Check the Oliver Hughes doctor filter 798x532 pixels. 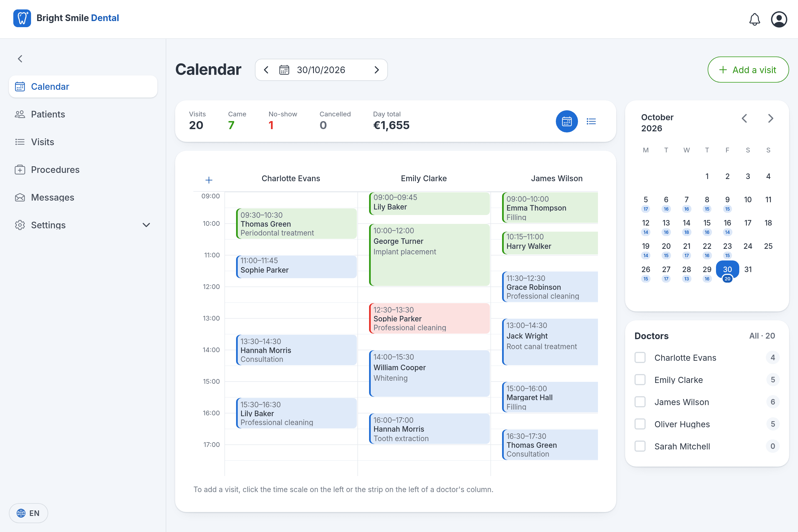(640, 424)
